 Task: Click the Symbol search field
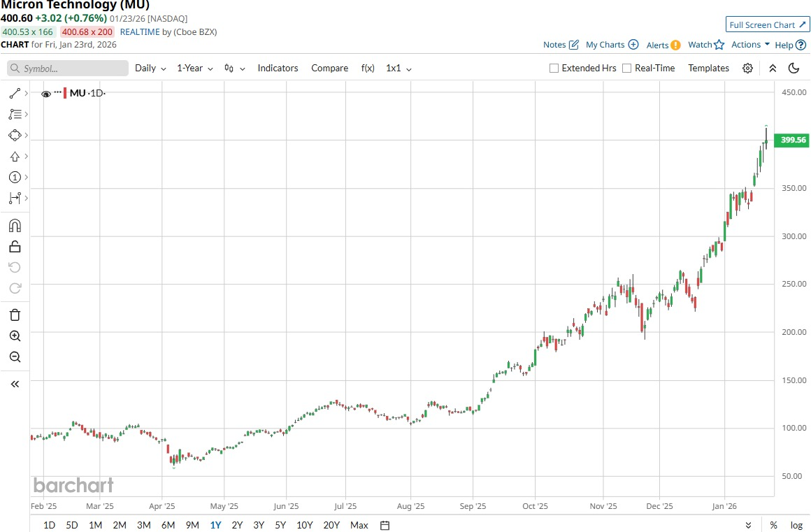point(68,69)
